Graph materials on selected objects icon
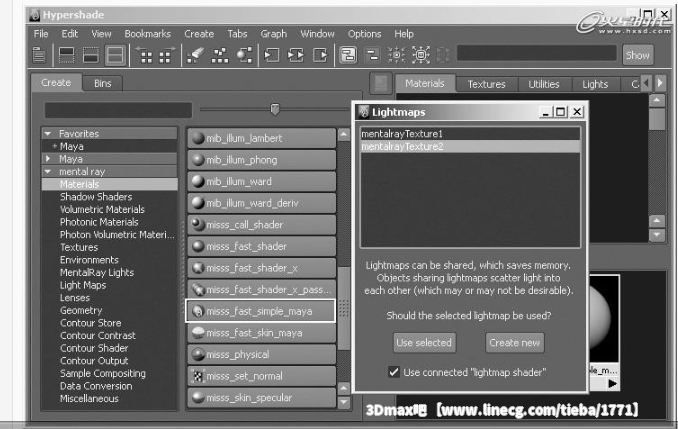 pyautogui.click(x=244, y=55)
